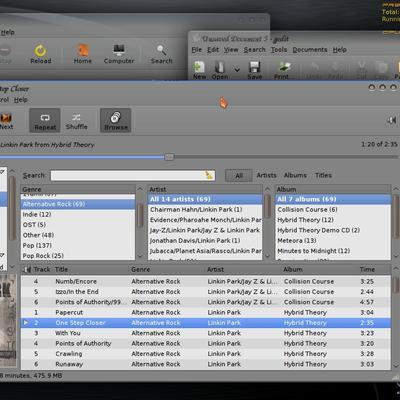The height and width of the screenshot is (400, 400).
Task: Open Search menu in gedit
Action: [254, 50]
